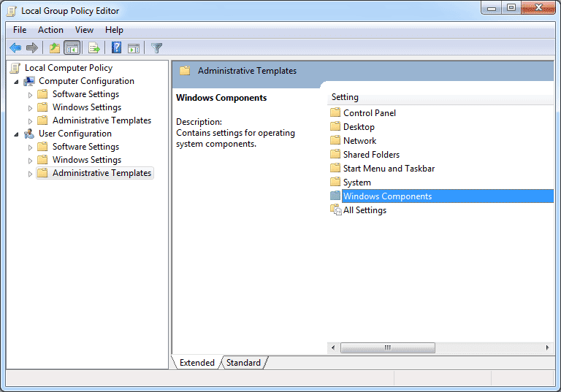This screenshot has height=392, width=561.
Task: Click the Start Menu and Taskbar folder icon
Action: click(x=335, y=168)
